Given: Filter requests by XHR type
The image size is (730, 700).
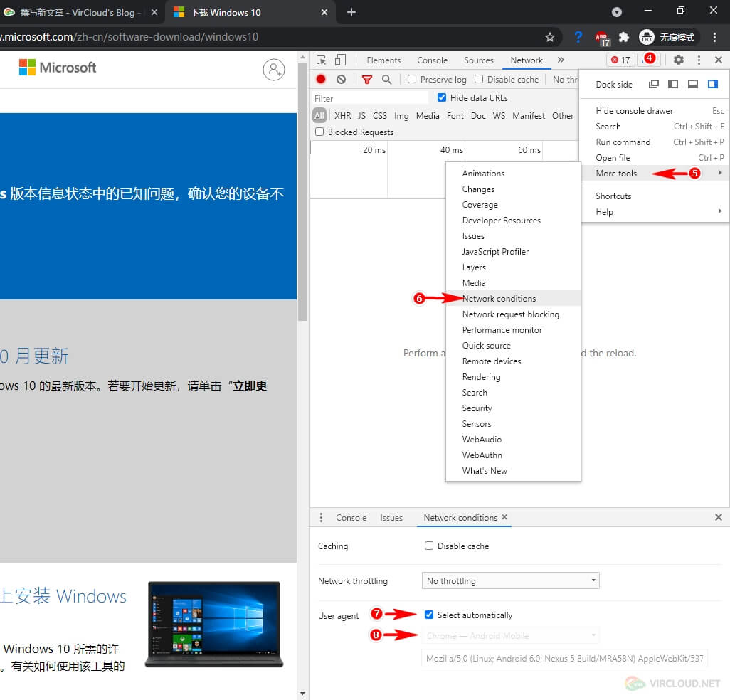Looking at the screenshot, I should (x=342, y=115).
